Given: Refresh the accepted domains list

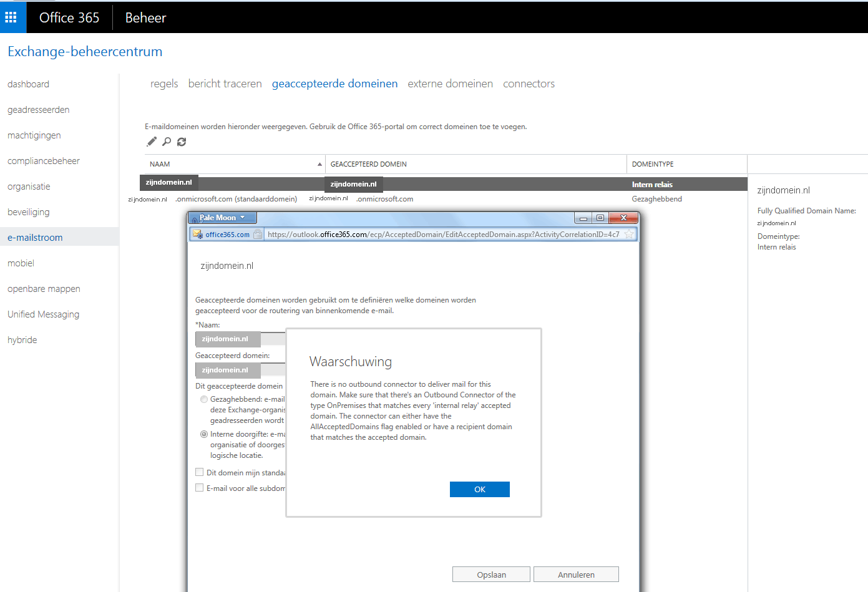Looking at the screenshot, I should click(x=182, y=142).
